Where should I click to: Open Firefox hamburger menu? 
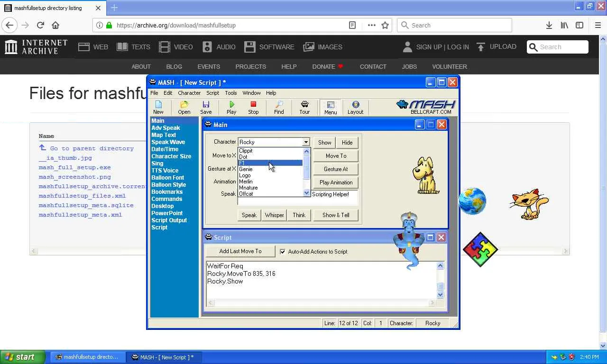click(x=598, y=25)
